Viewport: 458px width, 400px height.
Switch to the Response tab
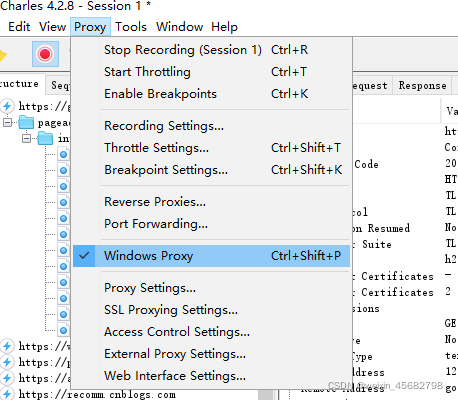pos(422,86)
